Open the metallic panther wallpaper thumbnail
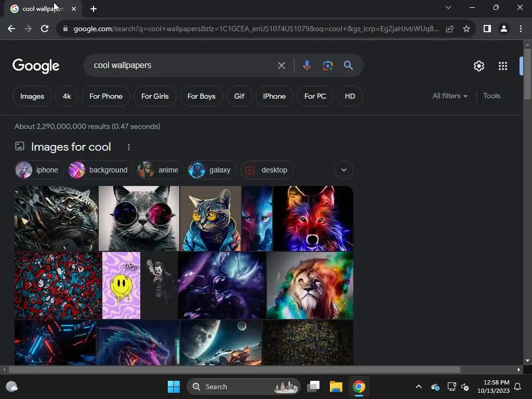The image size is (532, 399). coord(56,219)
